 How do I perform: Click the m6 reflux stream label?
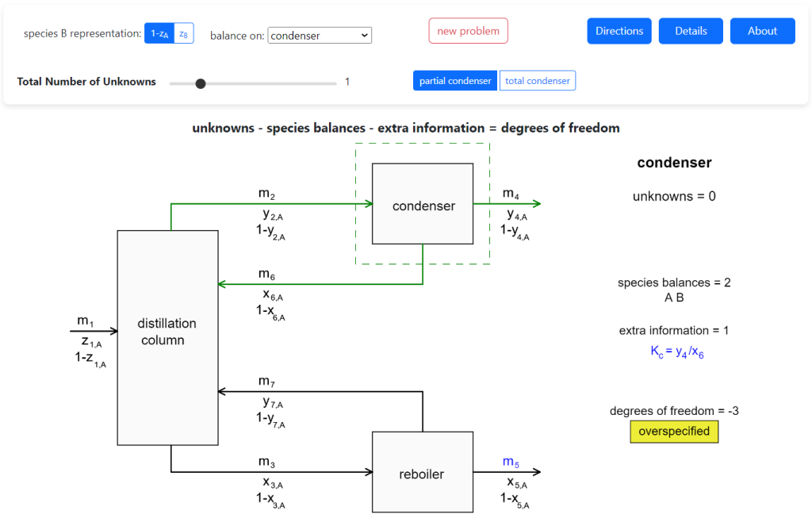click(x=266, y=275)
